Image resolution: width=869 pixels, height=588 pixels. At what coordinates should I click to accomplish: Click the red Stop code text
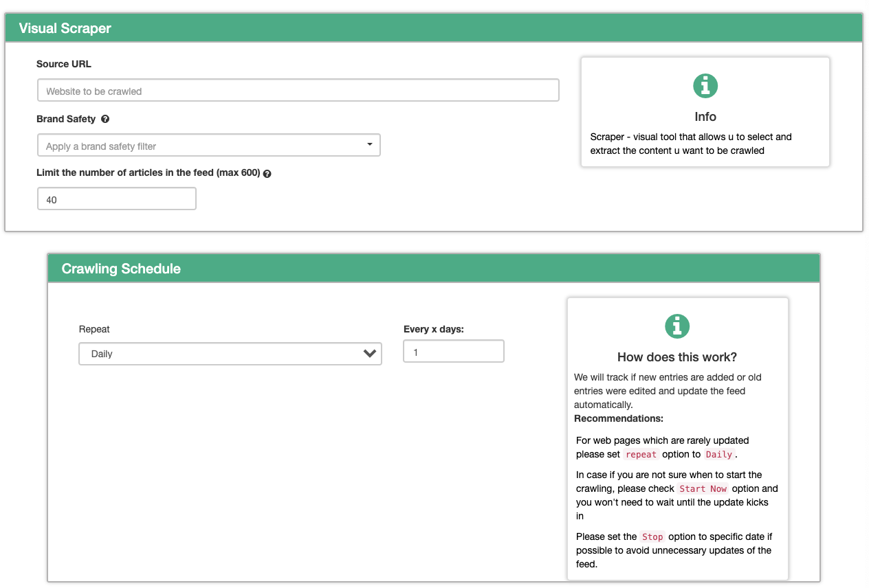[x=652, y=537]
